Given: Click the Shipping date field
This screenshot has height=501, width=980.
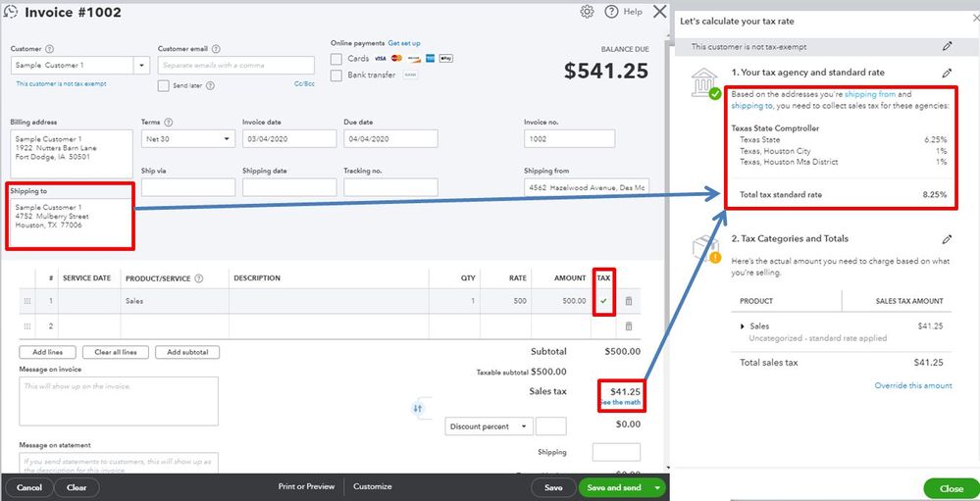Looking at the screenshot, I should tap(289, 187).
